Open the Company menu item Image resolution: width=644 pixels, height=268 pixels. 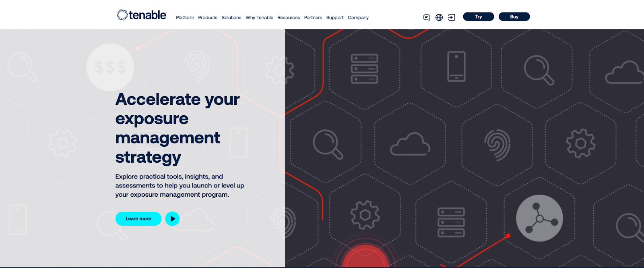(358, 18)
